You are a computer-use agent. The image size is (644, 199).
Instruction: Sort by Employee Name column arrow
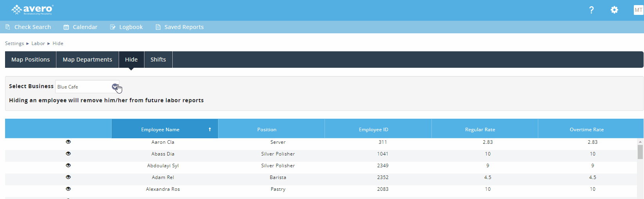[x=210, y=129]
